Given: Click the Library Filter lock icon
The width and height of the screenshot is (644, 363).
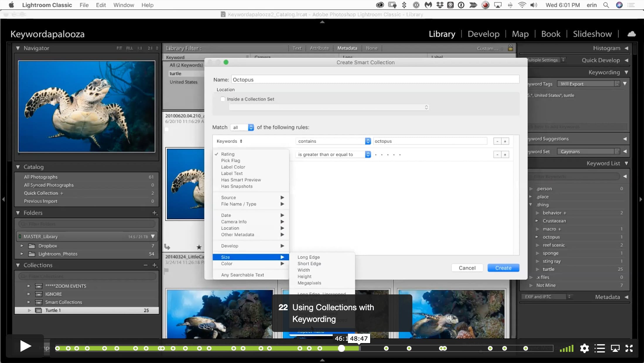Looking at the screenshot, I should point(510,48).
